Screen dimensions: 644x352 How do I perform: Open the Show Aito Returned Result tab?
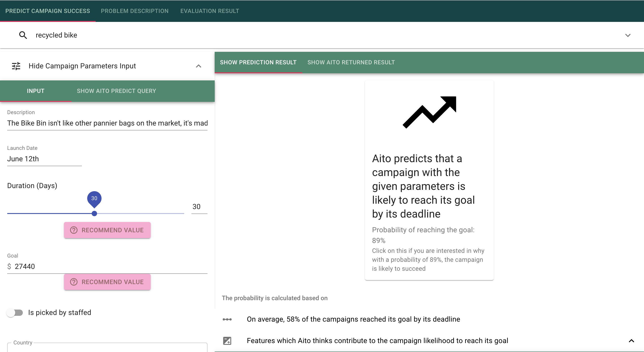click(351, 62)
